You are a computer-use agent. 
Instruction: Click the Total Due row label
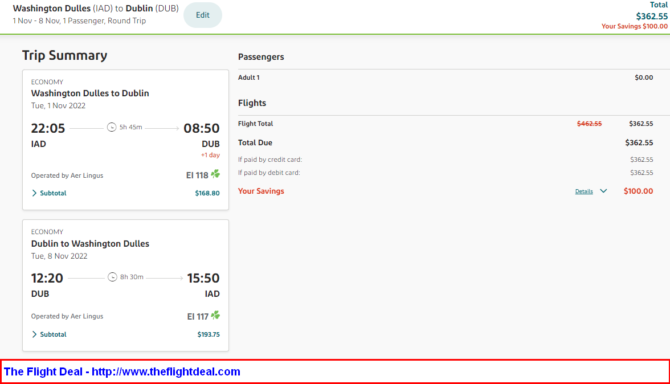255,143
